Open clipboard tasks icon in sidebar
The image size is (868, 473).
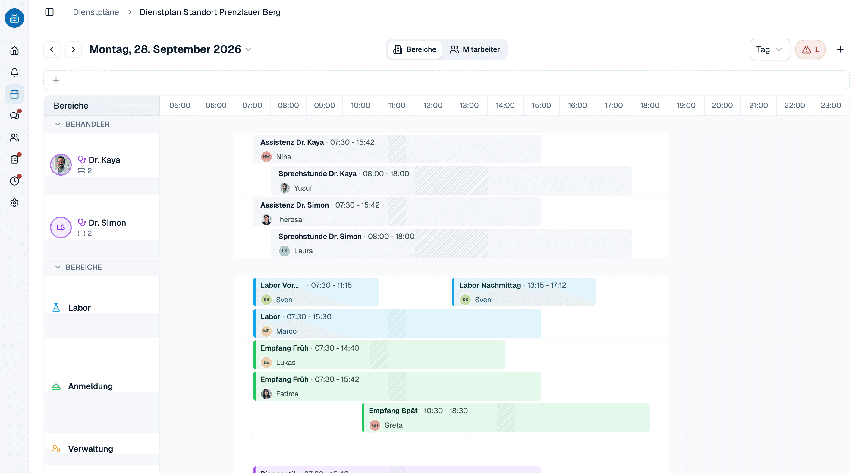click(14, 159)
